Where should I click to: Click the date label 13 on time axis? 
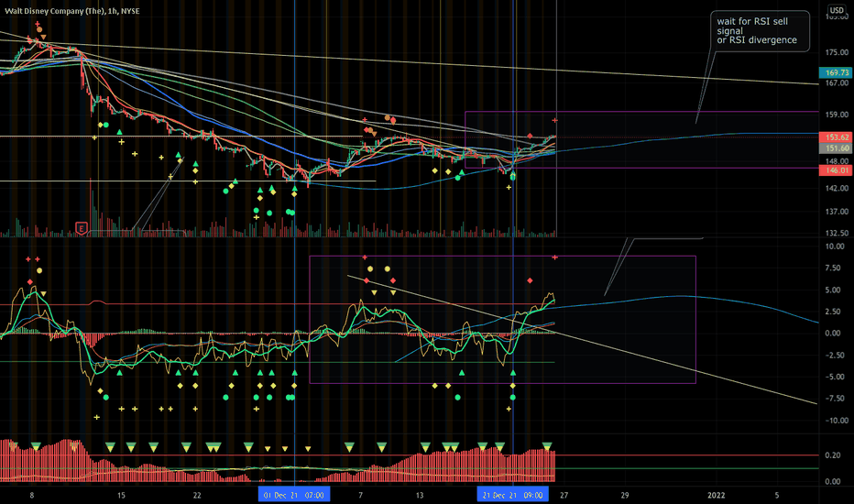tap(420, 495)
